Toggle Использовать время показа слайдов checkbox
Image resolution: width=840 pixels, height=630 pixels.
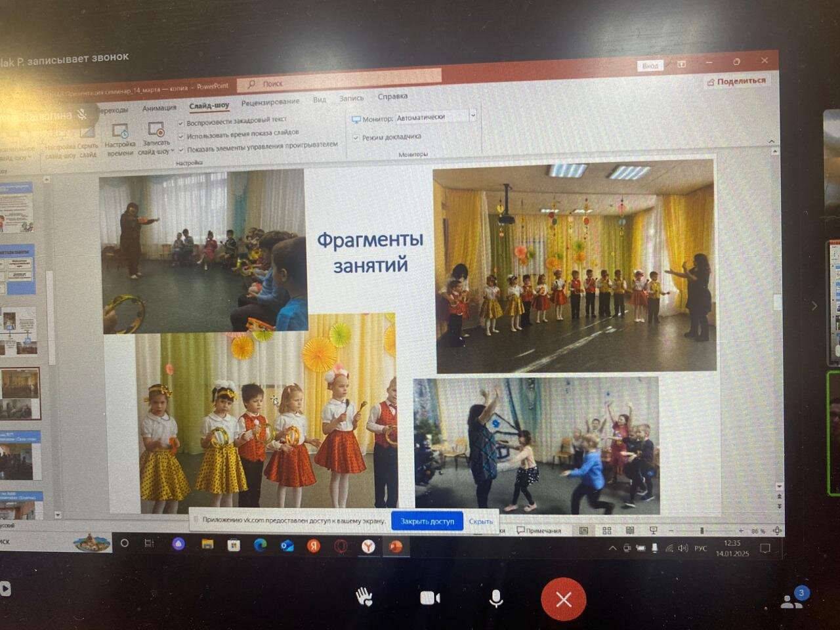pos(181,136)
